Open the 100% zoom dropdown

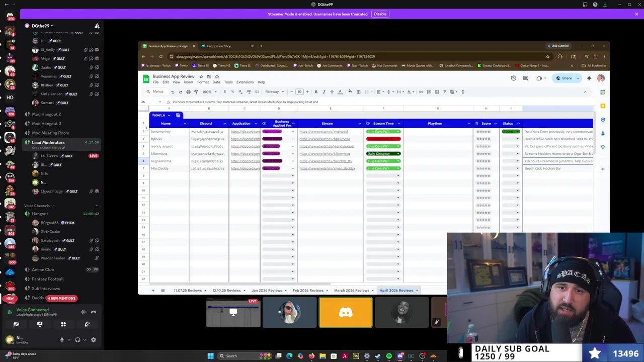click(x=209, y=92)
